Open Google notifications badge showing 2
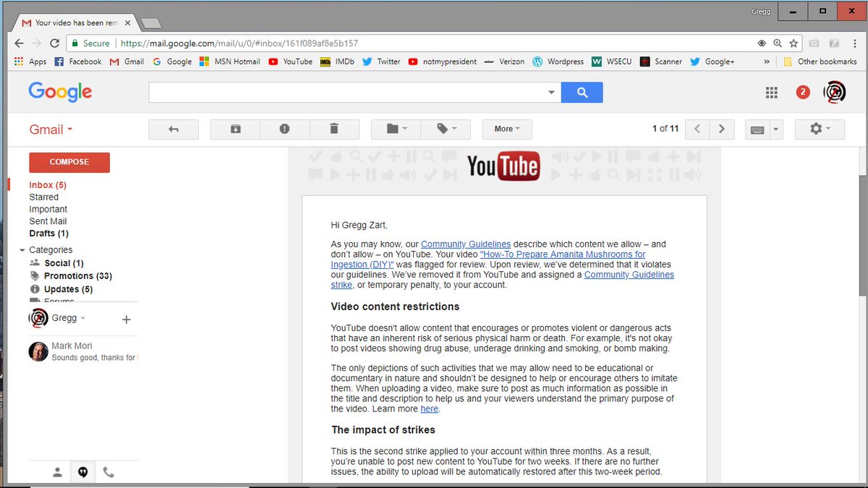 click(803, 92)
